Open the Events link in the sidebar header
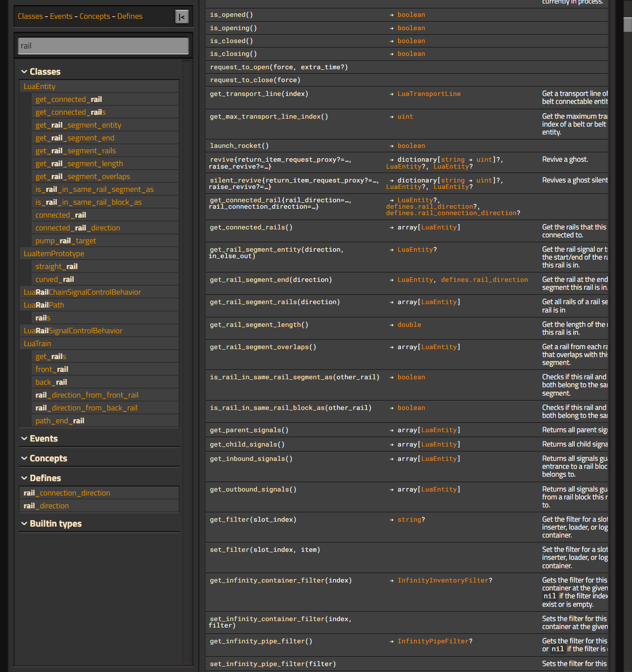Screen dimensions: 632x672 [61, 16]
